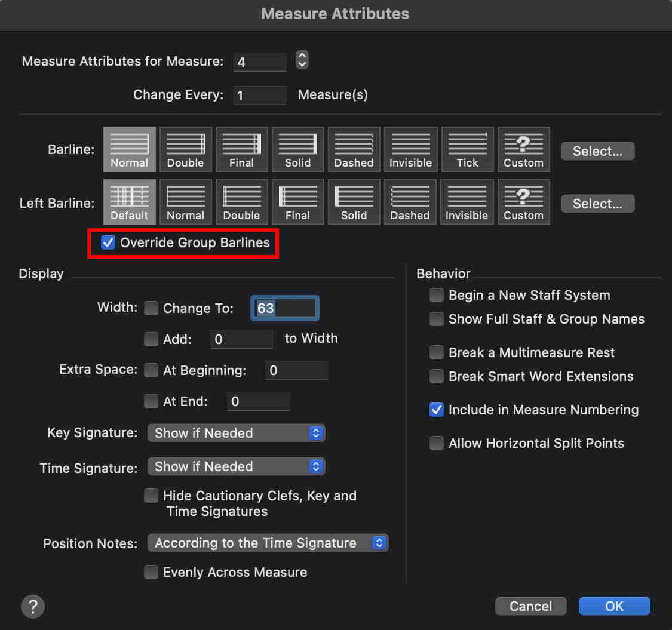Image resolution: width=672 pixels, height=630 pixels.
Task: Uncheck Override Group Barlines
Action: [x=108, y=243]
